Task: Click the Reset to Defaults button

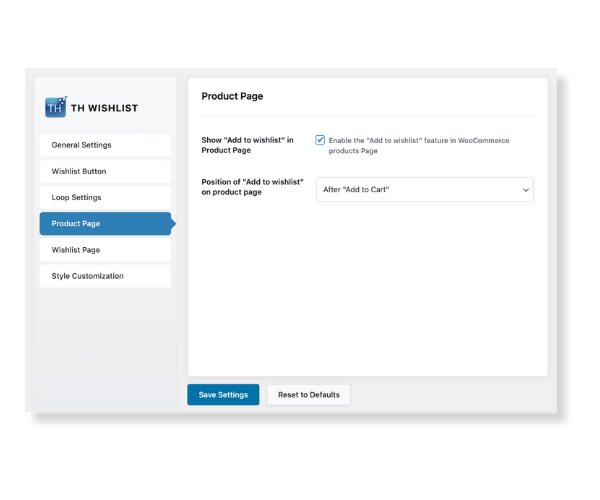Action: tap(308, 395)
